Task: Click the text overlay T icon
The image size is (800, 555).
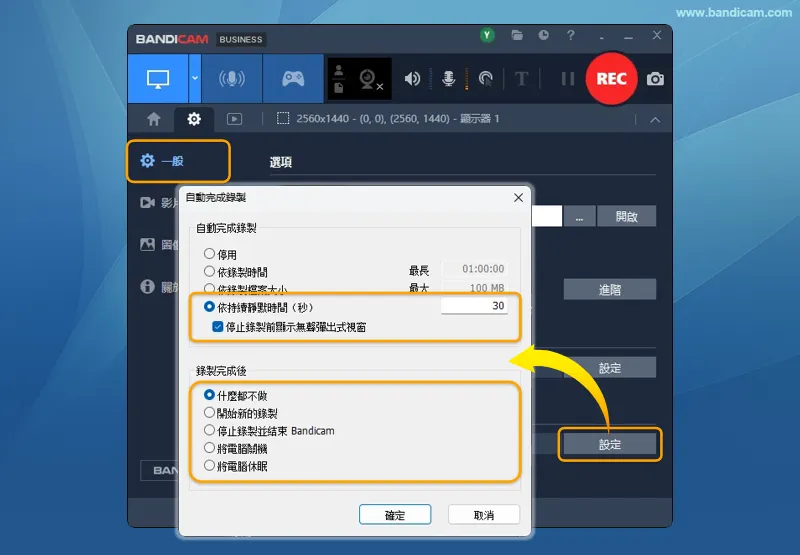Action: pyautogui.click(x=521, y=79)
